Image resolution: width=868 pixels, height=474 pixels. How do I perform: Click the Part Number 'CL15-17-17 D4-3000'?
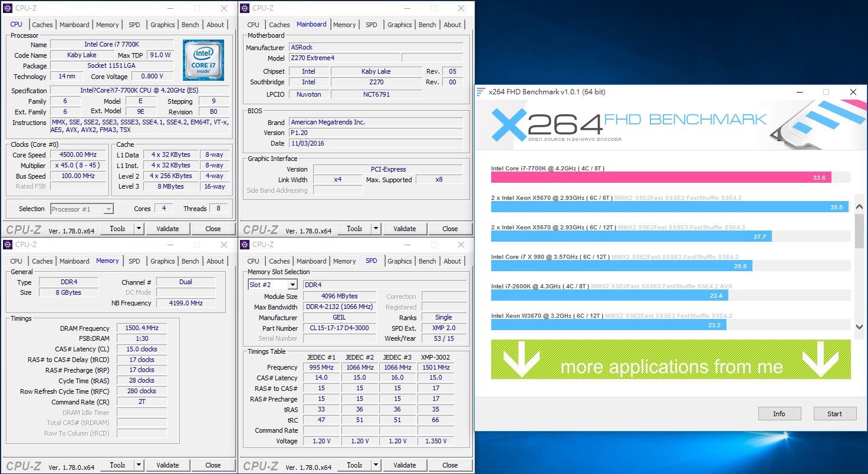(x=339, y=328)
